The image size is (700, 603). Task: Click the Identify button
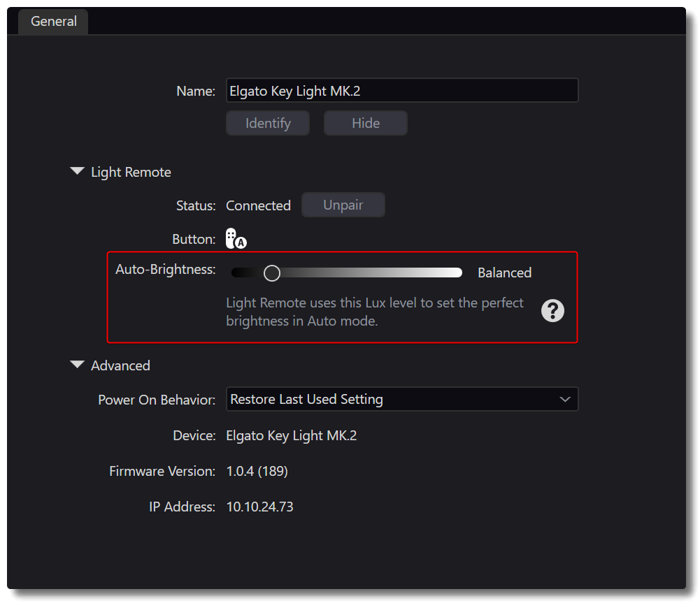coord(268,123)
